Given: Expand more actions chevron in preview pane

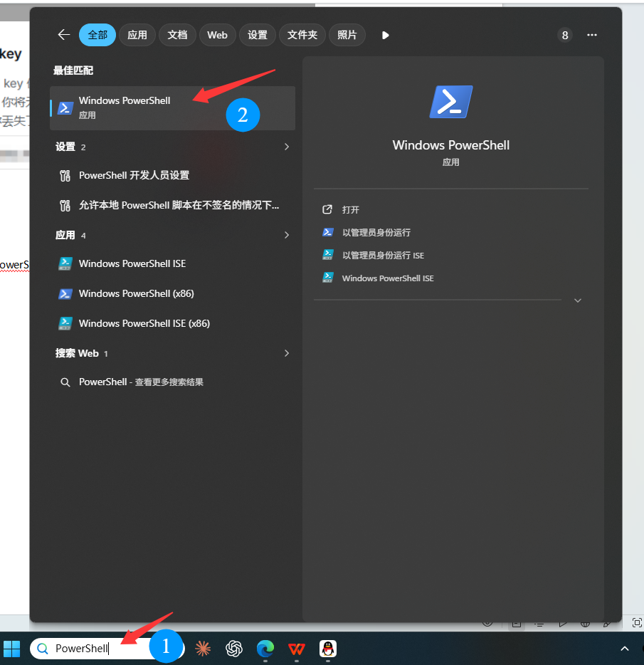Looking at the screenshot, I should tap(577, 300).
